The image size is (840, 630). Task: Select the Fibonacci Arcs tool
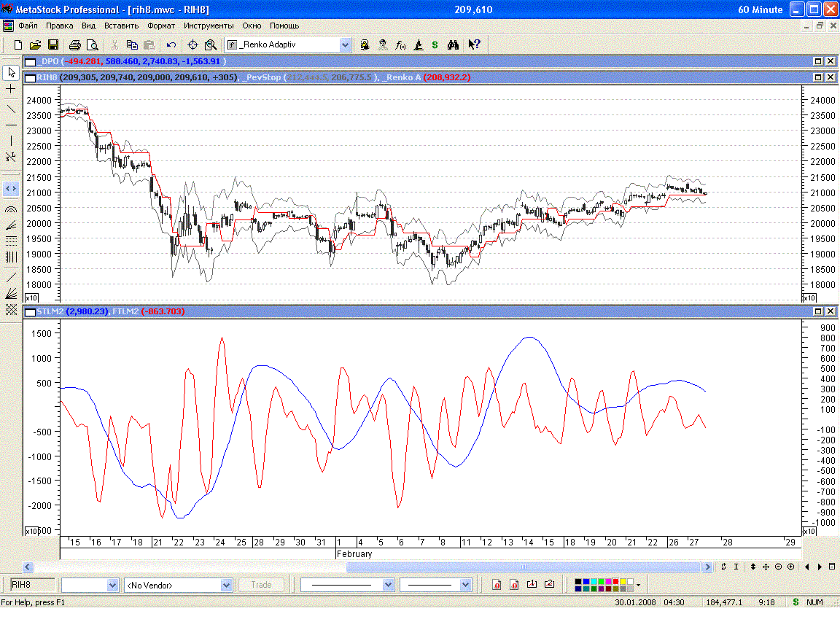point(11,209)
